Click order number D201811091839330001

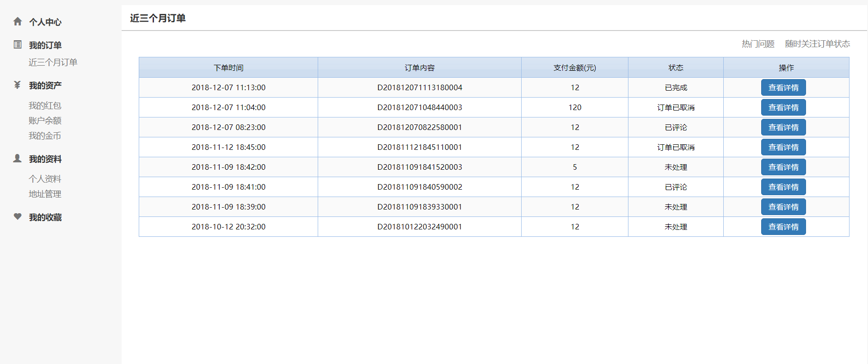pyautogui.click(x=419, y=207)
